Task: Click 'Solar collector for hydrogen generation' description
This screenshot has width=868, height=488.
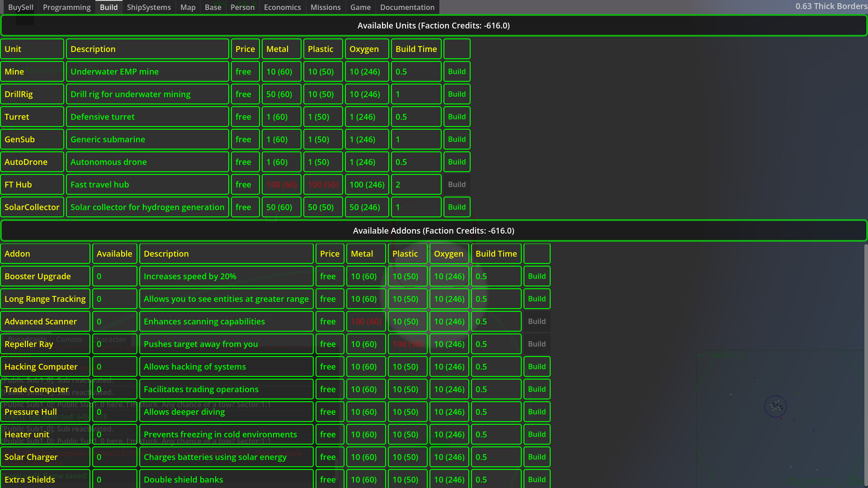Action: (147, 207)
